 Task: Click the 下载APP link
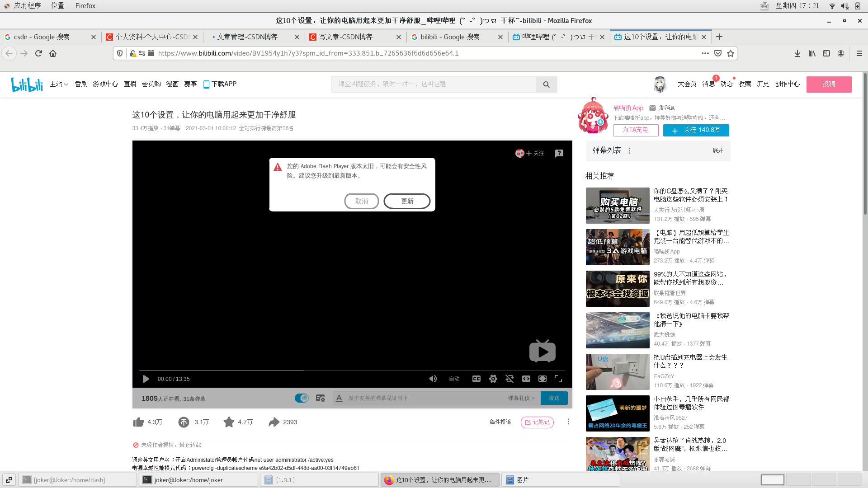click(x=220, y=84)
